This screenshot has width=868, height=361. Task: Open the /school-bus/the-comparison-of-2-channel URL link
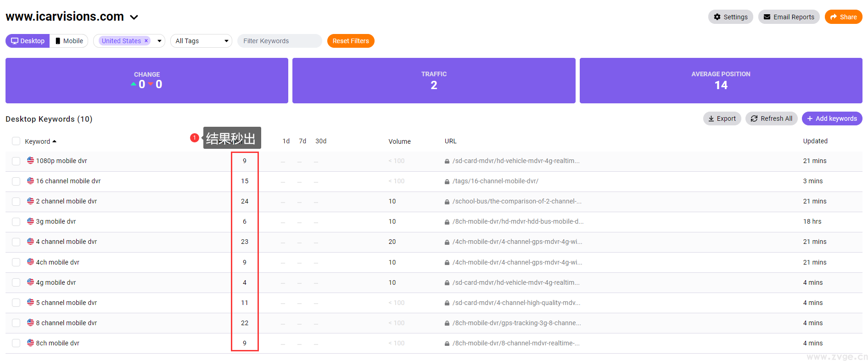(x=516, y=201)
